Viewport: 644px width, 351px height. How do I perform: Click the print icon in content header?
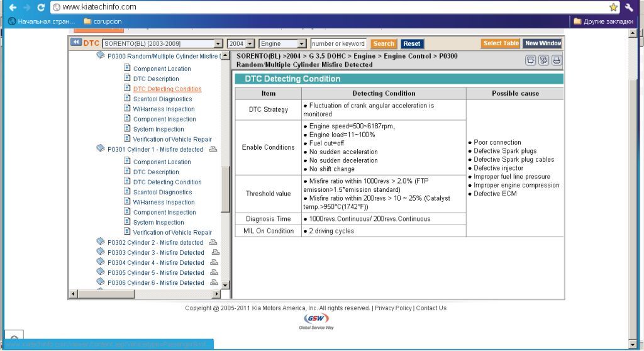pyautogui.click(x=557, y=60)
